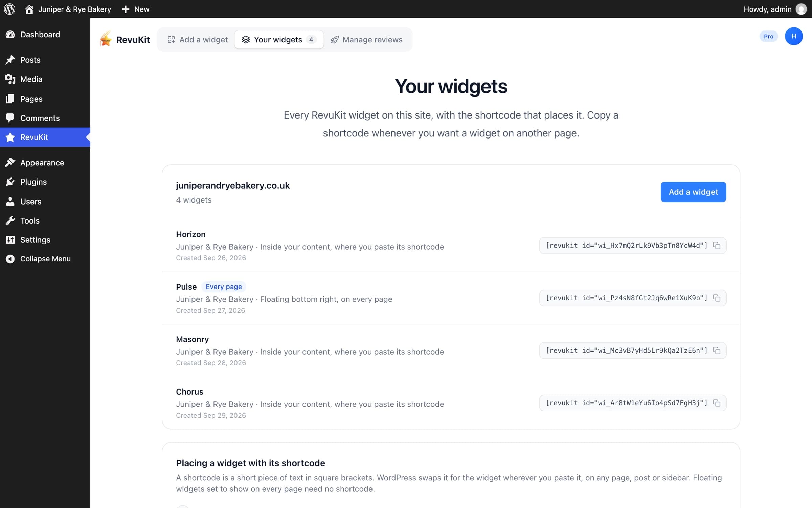Screen dimensions: 812x508
Task: Click "Floating bottom right, on every page" description
Action: pyautogui.click(x=326, y=299)
